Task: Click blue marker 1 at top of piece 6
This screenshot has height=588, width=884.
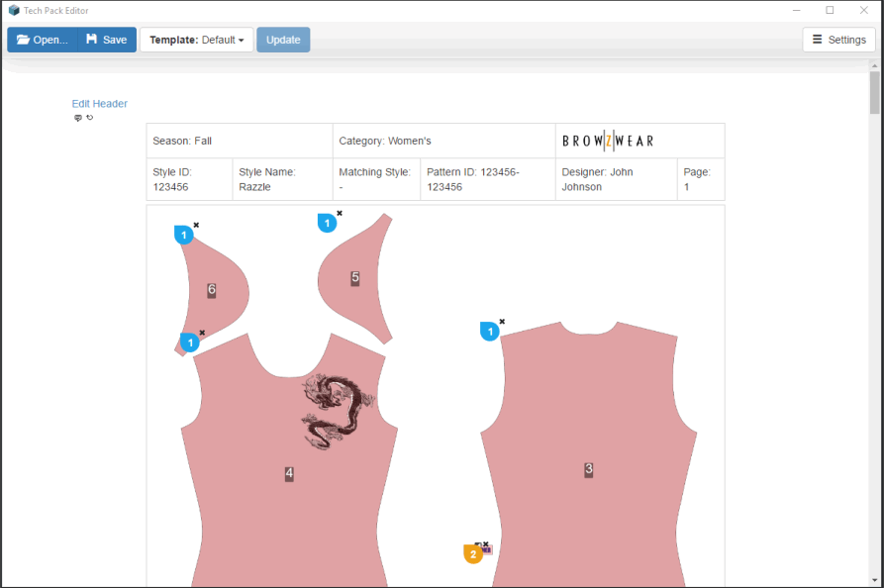Action: click(x=183, y=235)
